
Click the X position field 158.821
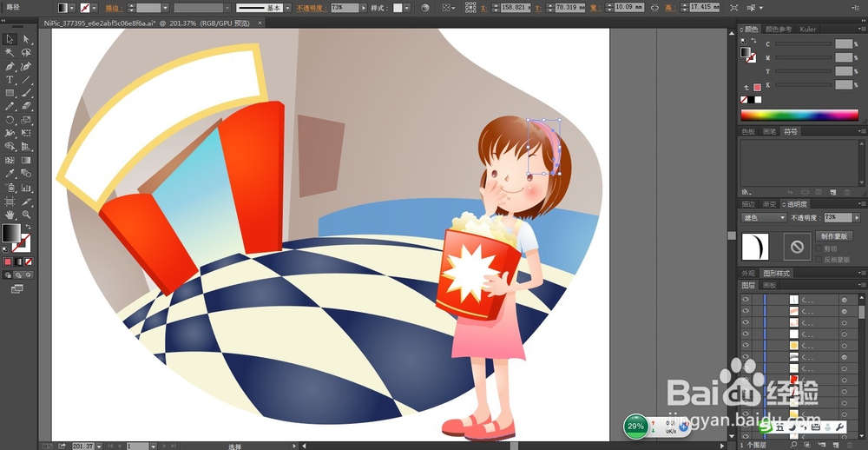coord(515,8)
